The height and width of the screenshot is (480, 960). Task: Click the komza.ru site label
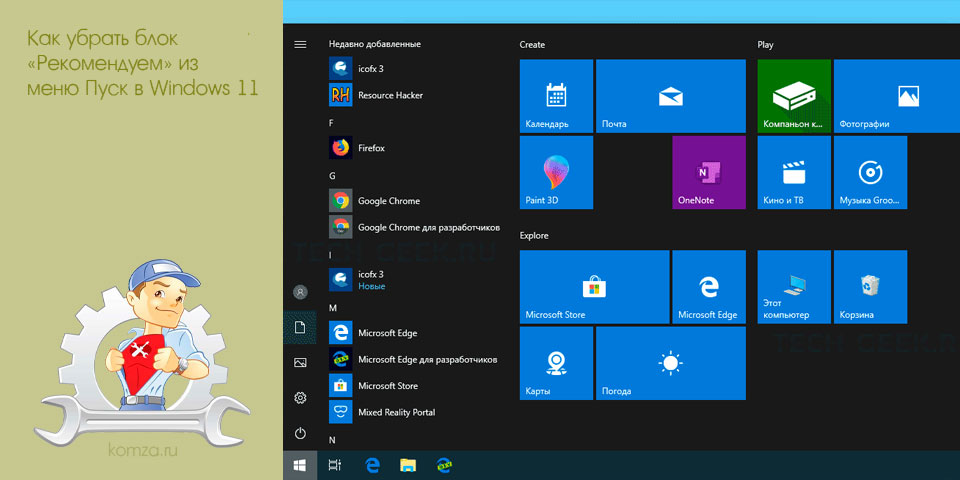(142, 452)
